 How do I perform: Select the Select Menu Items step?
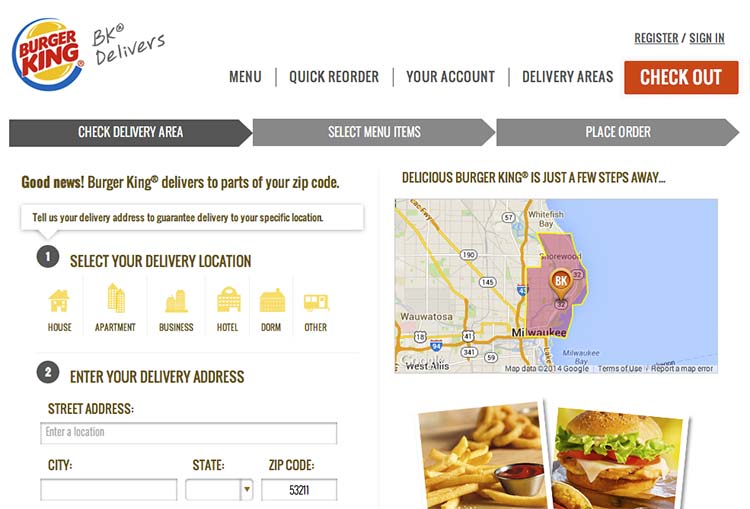[374, 132]
